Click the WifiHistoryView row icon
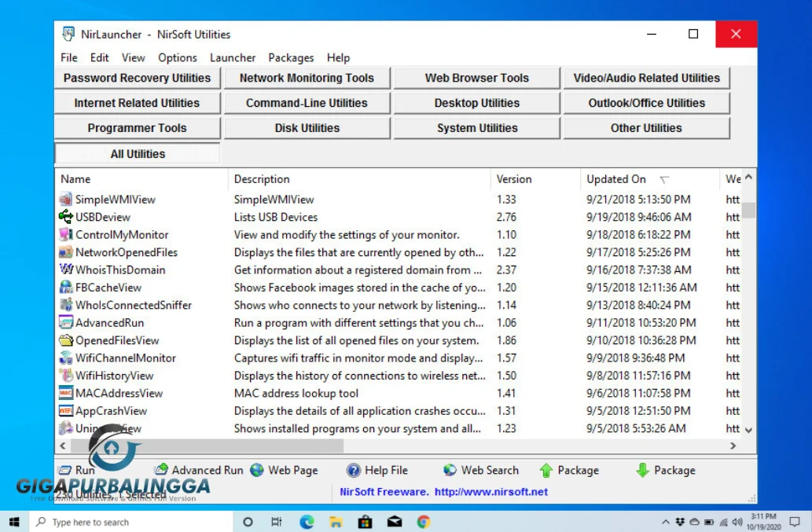 [x=66, y=375]
